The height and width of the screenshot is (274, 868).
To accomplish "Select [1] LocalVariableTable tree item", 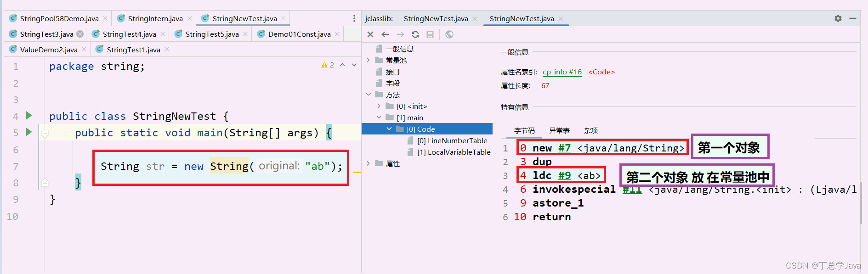I will (x=454, y=152).
